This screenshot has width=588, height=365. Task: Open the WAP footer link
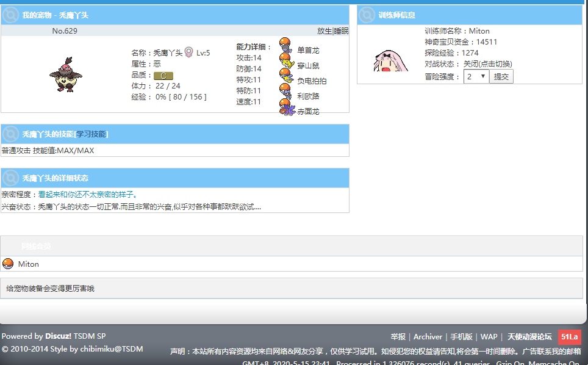(489, 336)
